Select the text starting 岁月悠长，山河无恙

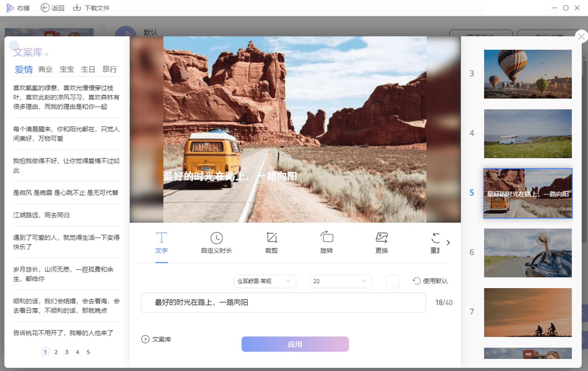pos(64,274)
